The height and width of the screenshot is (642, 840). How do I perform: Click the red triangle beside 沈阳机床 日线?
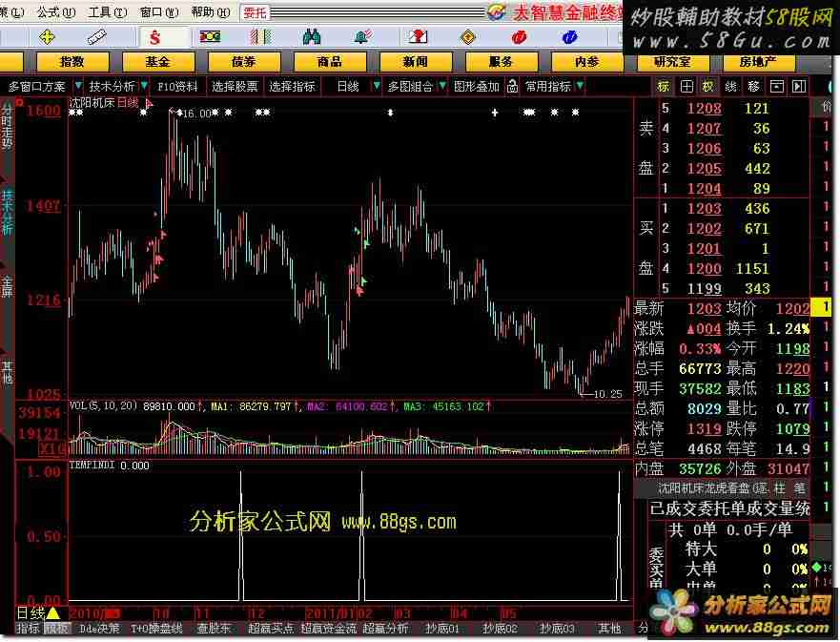149,103
